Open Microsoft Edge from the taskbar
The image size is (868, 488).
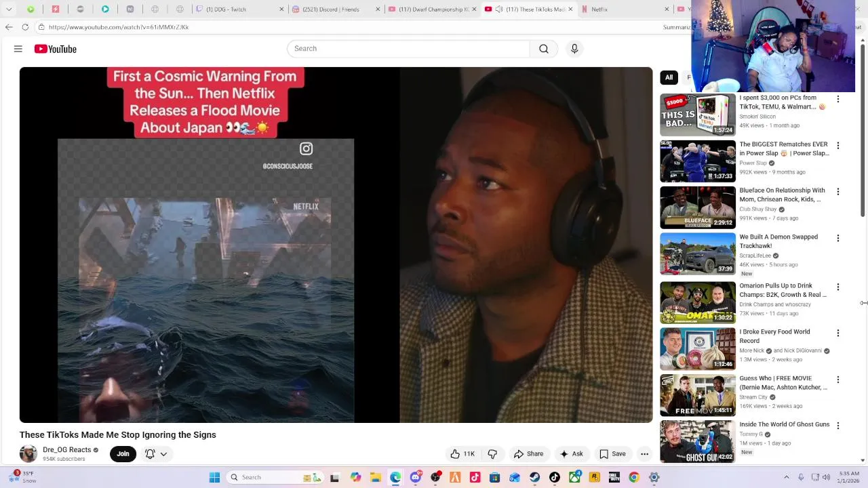tap(395, 477)
